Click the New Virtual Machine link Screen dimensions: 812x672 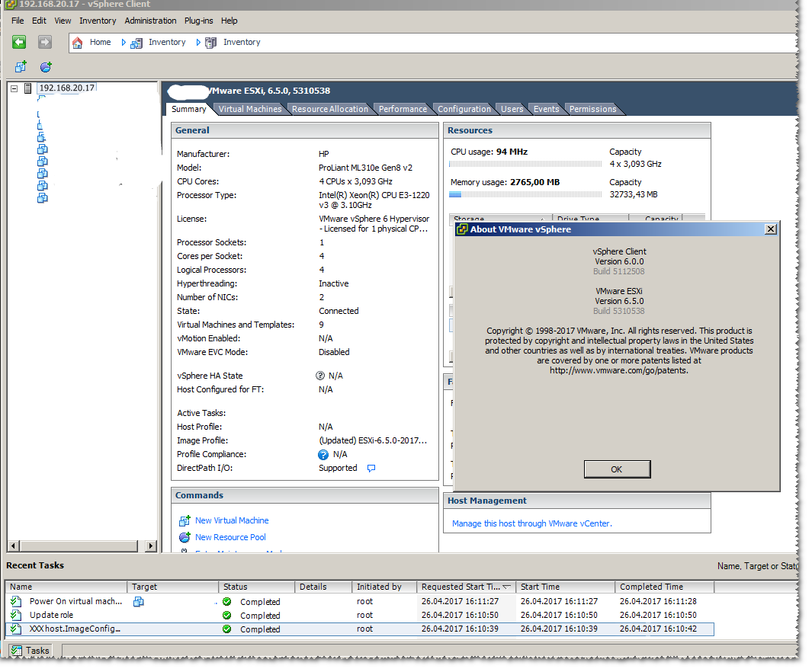[x=232, y=521]
